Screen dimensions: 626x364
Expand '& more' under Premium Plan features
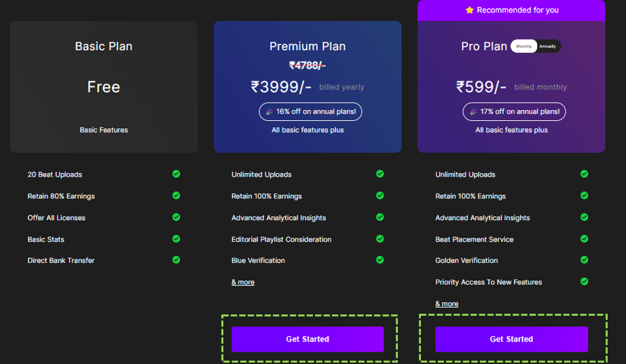click(x=243, y=282)
